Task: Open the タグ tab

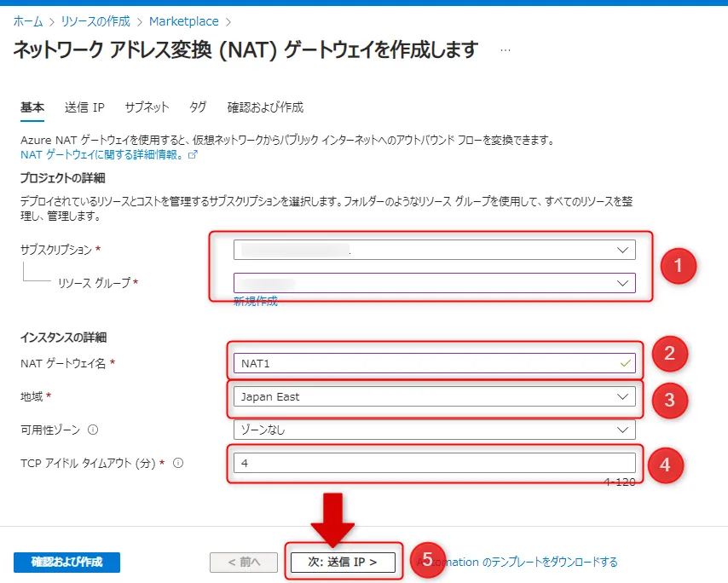Action: [196, 107]
